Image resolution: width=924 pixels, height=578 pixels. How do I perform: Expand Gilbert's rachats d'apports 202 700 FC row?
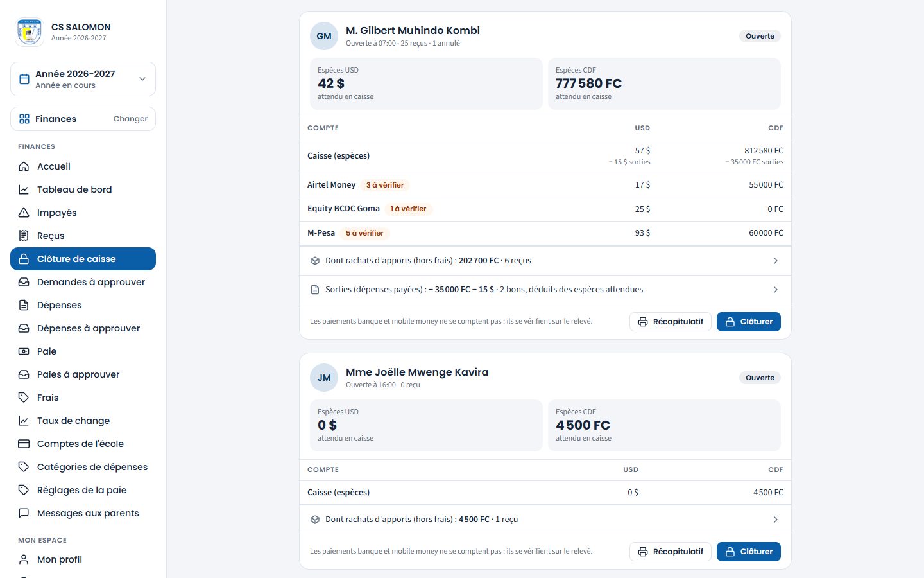click(545, 261)
